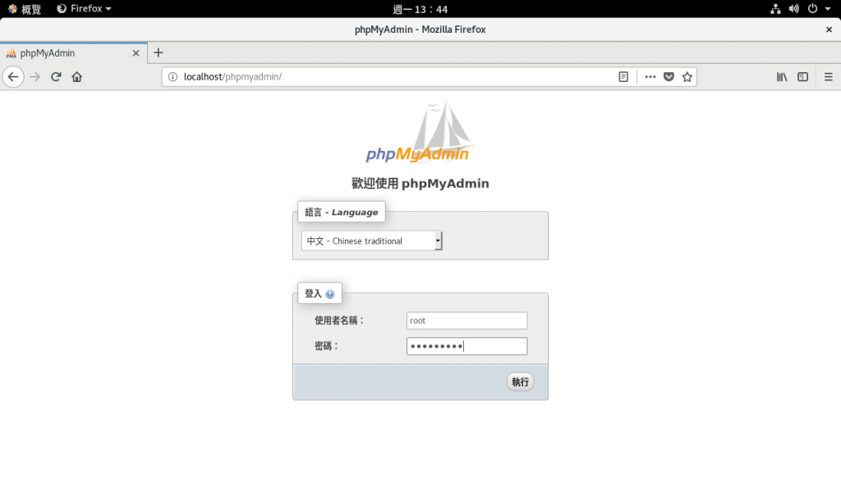Image resolution: width=841 pixels, height=504 pixels.
Task: Open the Library icon in the toolbar
Action: (782, 76)
